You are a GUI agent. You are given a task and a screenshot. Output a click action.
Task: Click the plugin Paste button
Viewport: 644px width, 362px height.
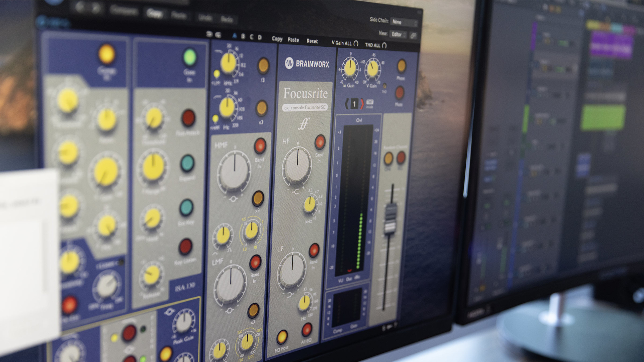[x=293, y=40]
